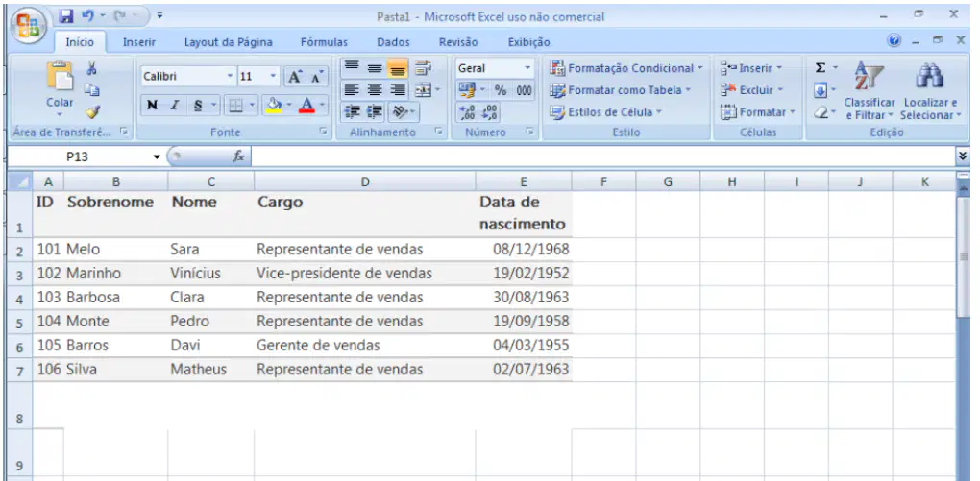Switch to the Fórmulas tab

coord(324,42)
